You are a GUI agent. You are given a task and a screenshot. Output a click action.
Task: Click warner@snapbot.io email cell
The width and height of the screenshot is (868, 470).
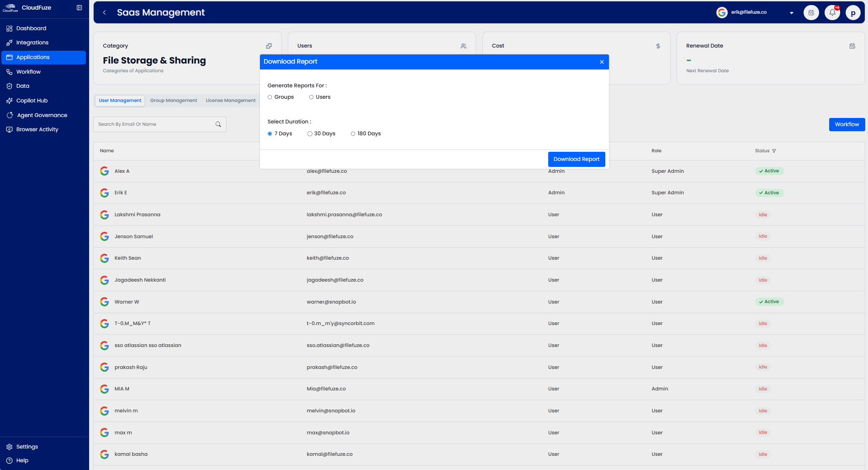pyautogui.click(x=331, y=302)
